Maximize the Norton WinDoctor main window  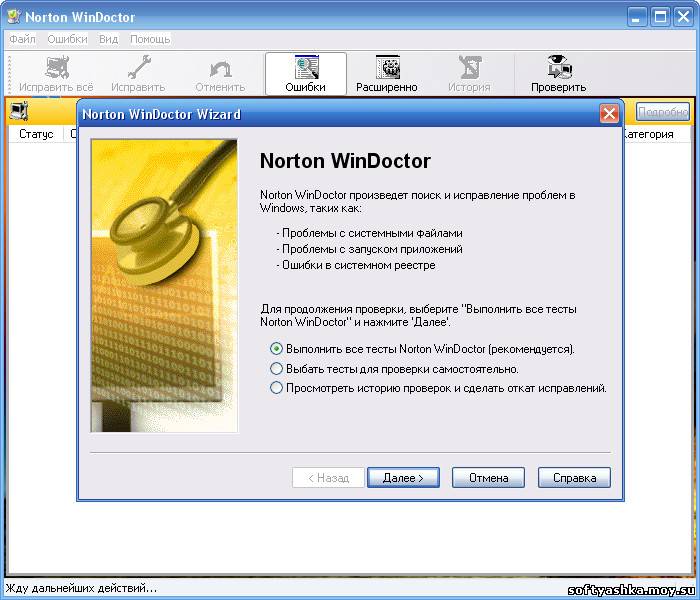click(x=660, y=17)
